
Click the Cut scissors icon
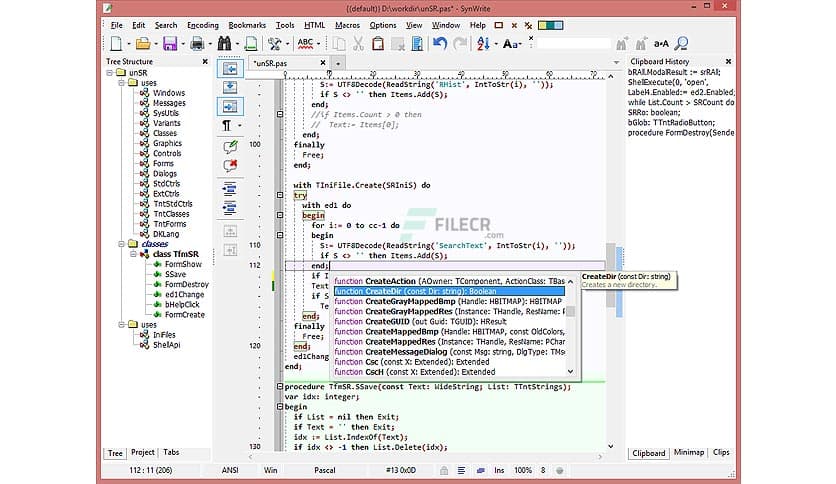tap(358, 44)
